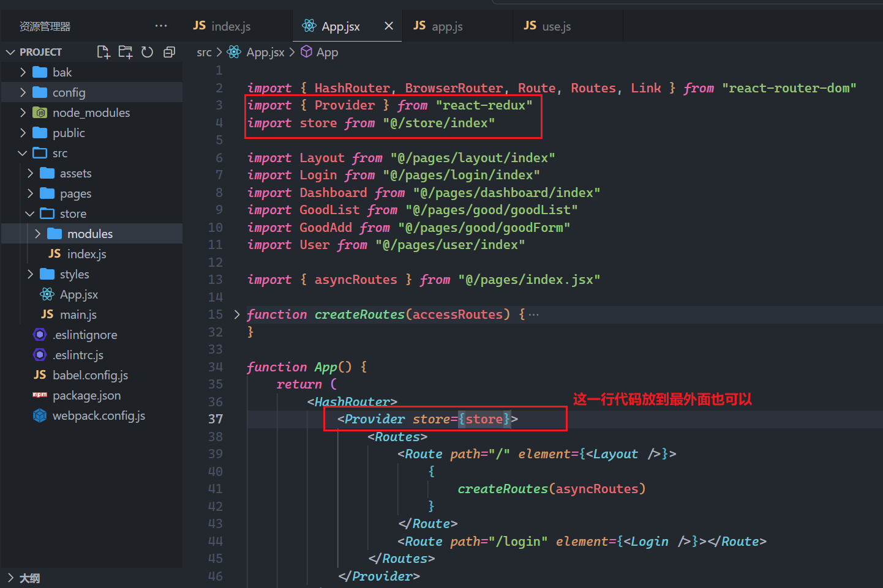Collapse the src folder
This screenshot has height=588, width=883.
point(92,153)
